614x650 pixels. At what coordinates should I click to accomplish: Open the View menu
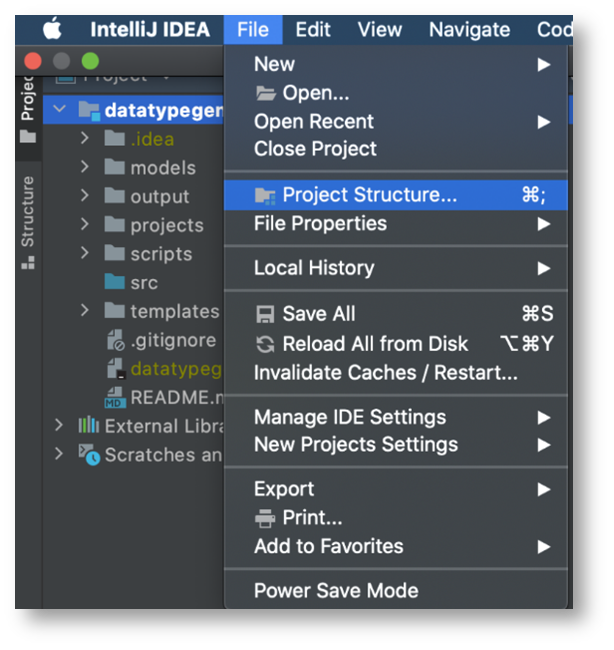pos(380,29)
